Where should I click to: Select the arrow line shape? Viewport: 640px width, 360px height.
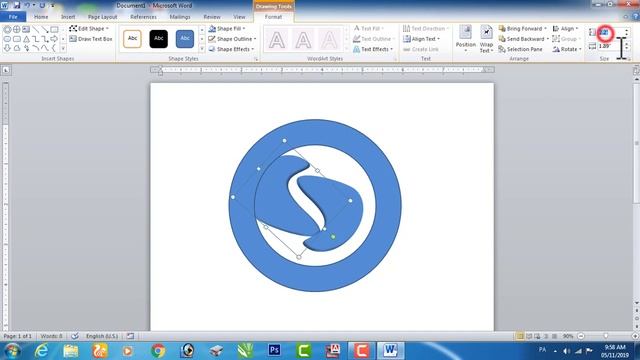pos(45,29)
